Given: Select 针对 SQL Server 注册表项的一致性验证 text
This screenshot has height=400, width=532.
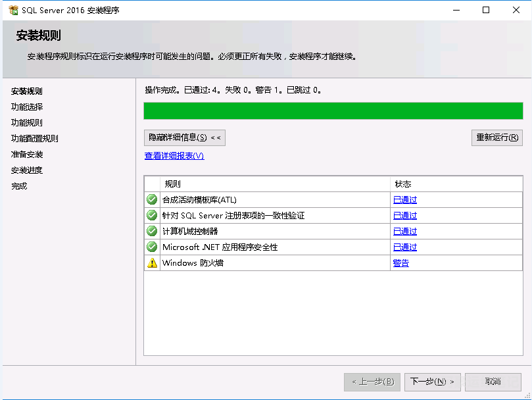Looking at the screenshot, I should tap(233, 215).
